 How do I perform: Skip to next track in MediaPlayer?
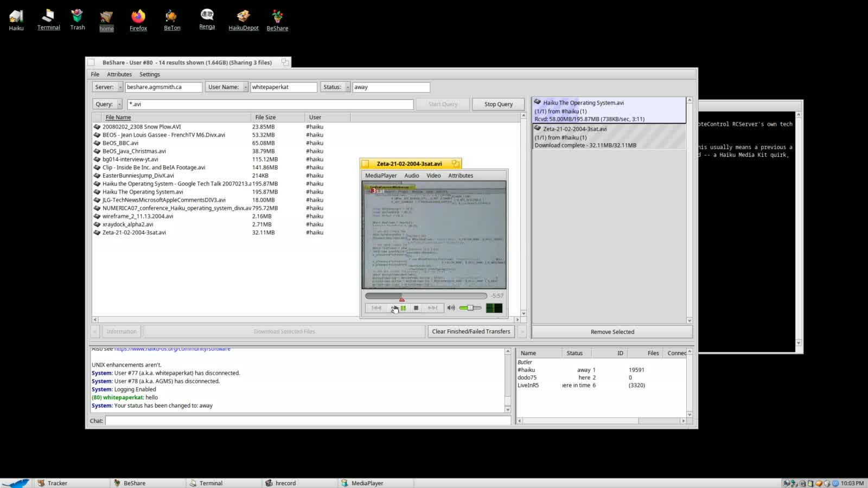pos(432,308)
